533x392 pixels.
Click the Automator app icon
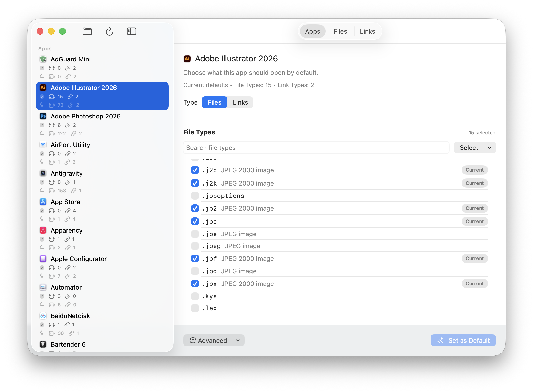[43, 287]
